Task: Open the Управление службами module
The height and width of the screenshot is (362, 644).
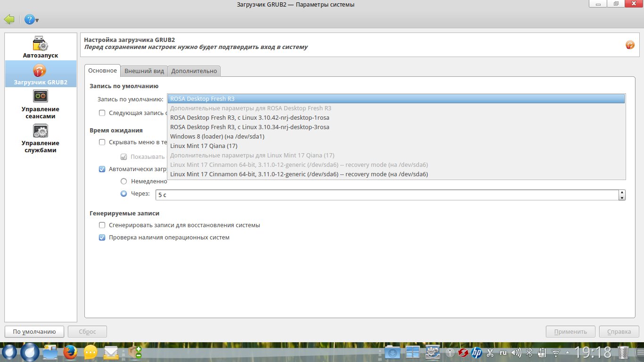Action: [41, 138]
